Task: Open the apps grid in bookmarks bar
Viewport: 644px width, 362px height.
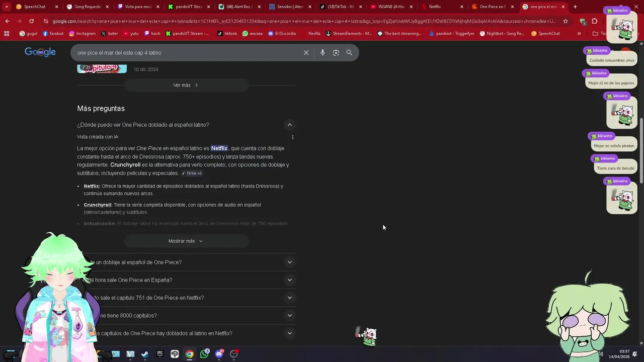Action: (x=7, y=33)
